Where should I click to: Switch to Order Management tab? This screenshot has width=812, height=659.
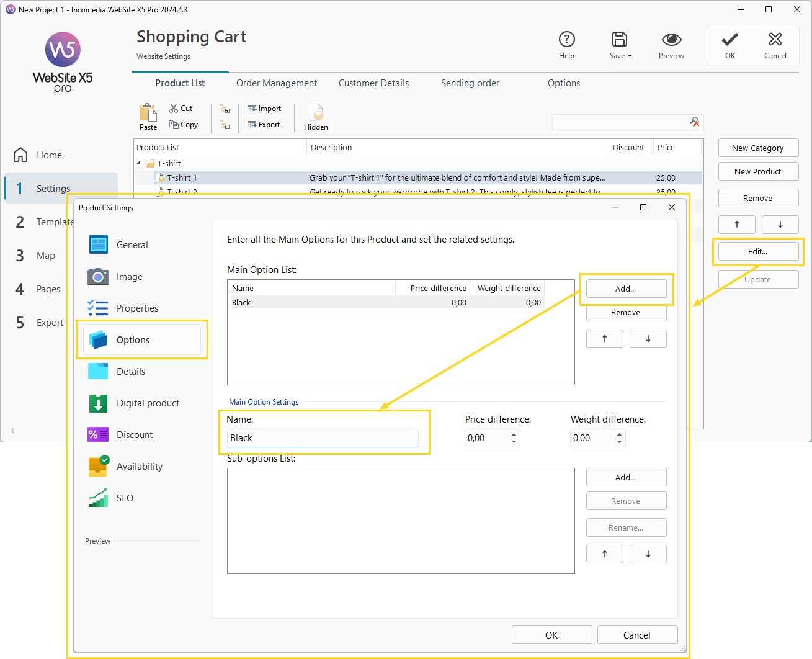(277, 83)
